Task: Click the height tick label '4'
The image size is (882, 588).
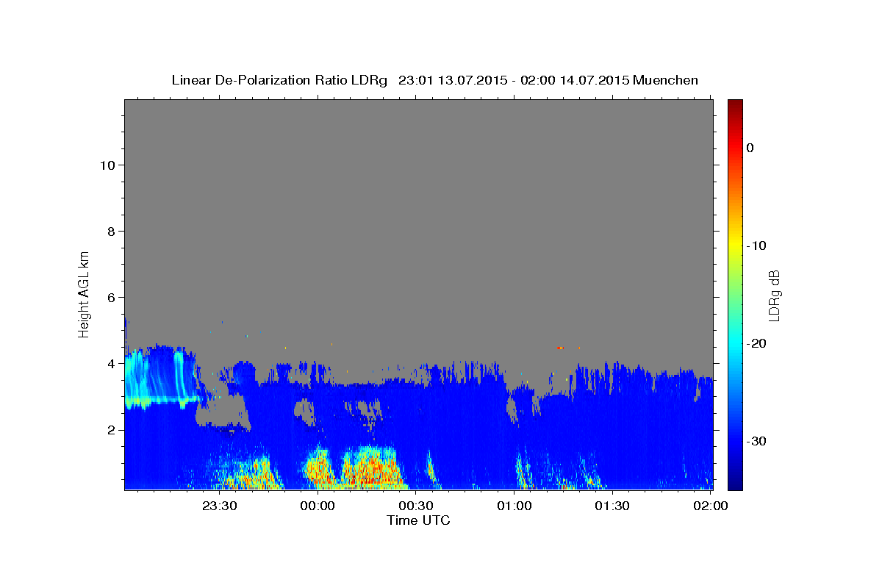Action: pyautogui.click(x=110, y=363)
